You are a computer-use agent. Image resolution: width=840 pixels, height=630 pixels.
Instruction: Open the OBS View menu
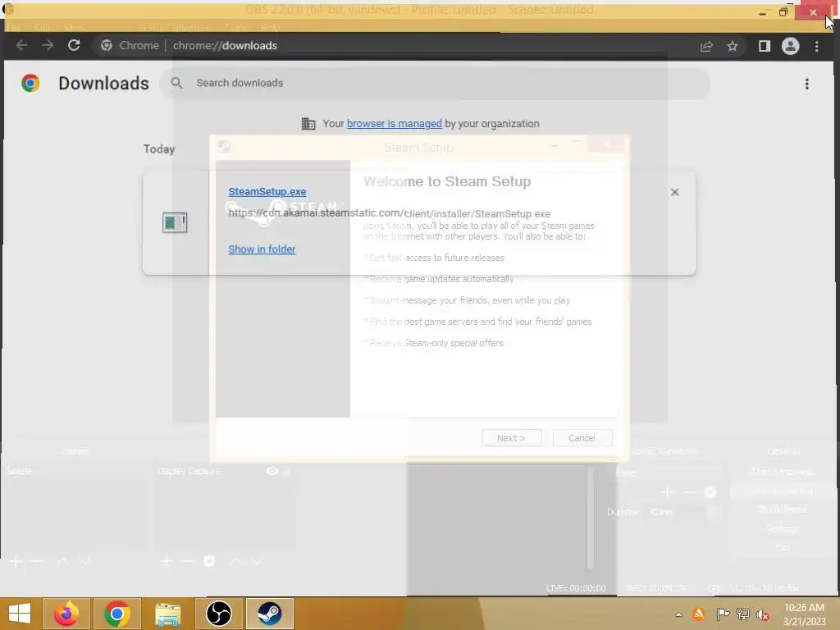click(x=73, y=27)
